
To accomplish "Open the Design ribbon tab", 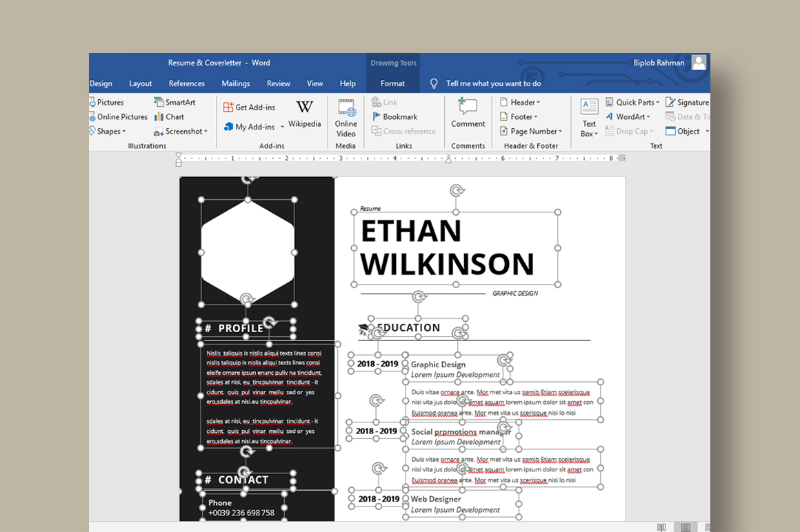I will (x=101, y=83).
